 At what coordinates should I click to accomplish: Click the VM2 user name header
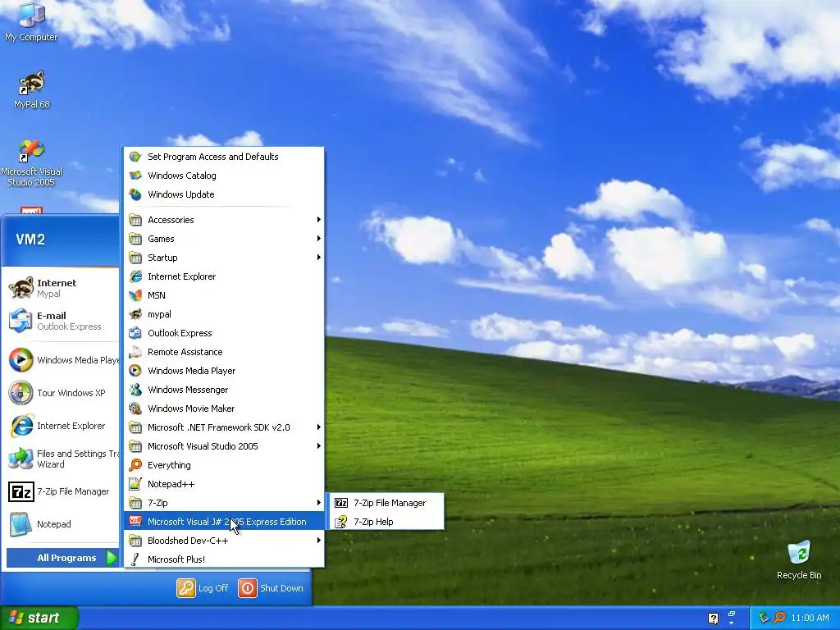pyautogui.click(x=30, y=239)
